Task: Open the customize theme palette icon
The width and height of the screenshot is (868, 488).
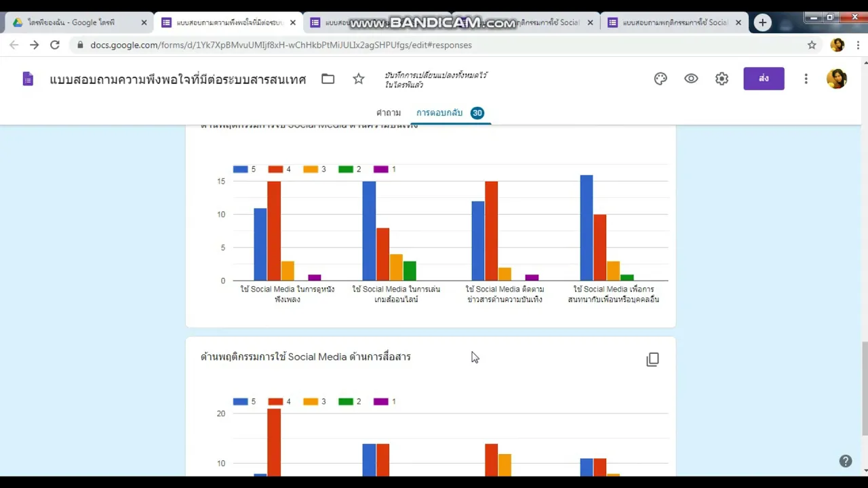Action: point(660,79)
